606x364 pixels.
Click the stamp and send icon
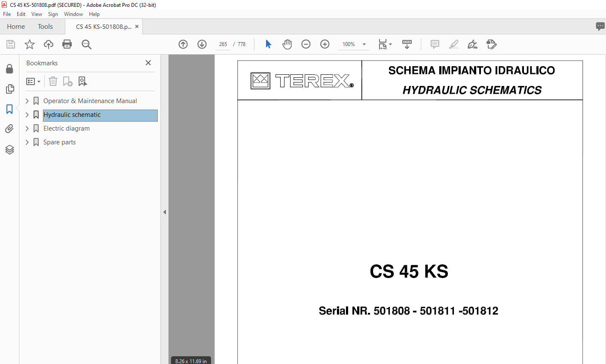(492, 44)
